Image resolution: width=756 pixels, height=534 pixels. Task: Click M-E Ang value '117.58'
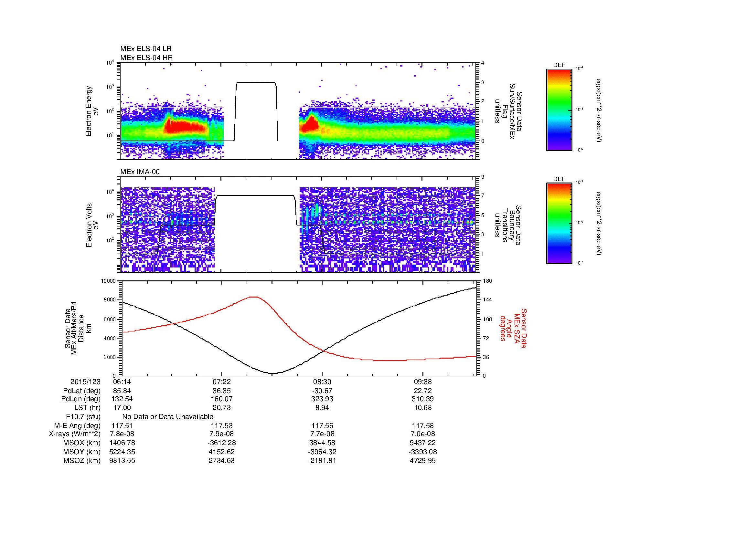tap(423, 425)
